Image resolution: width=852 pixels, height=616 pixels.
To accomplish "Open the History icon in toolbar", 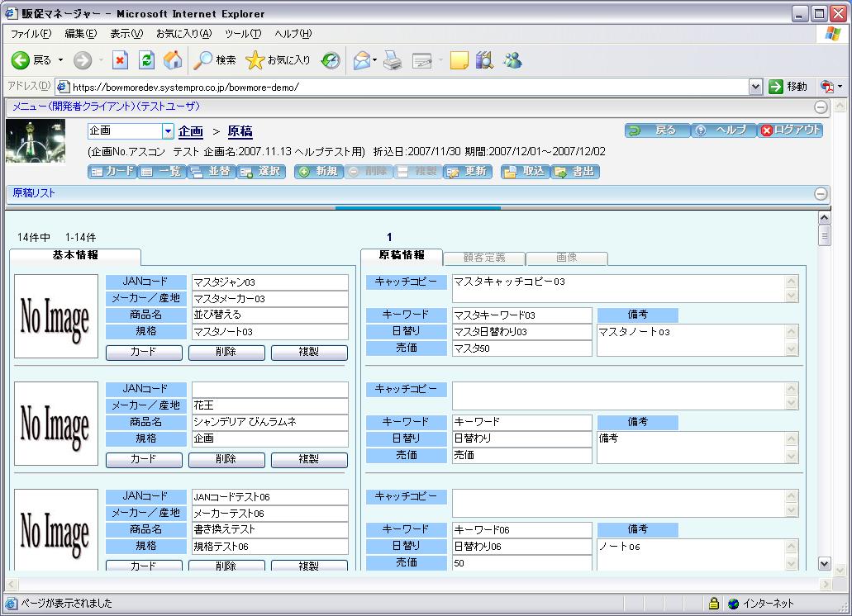I will point(331,60).
